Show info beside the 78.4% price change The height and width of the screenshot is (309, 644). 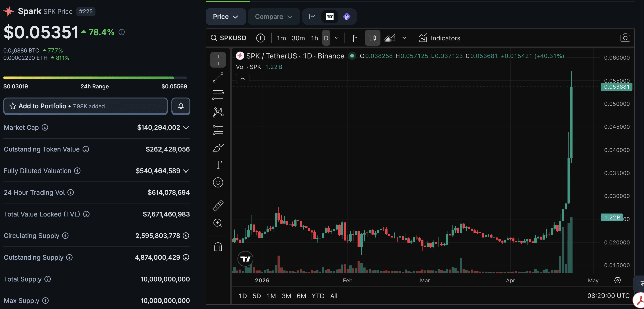tap(122, 32)
